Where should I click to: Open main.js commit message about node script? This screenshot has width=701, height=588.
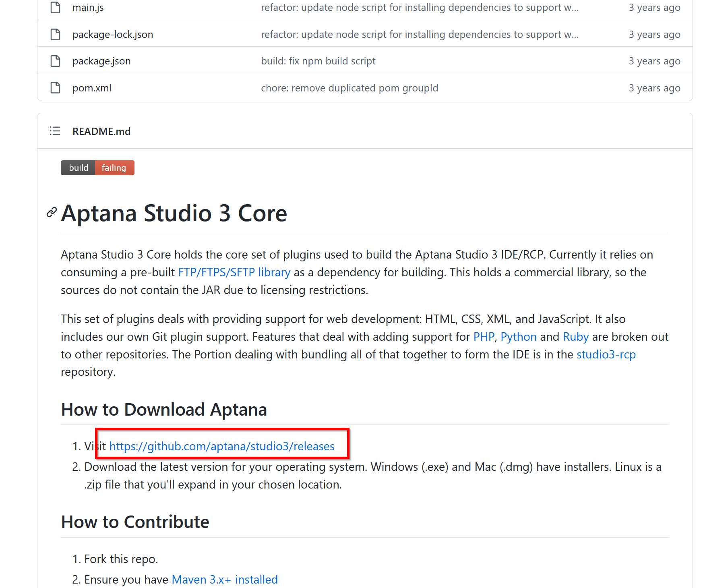point(420,8)
